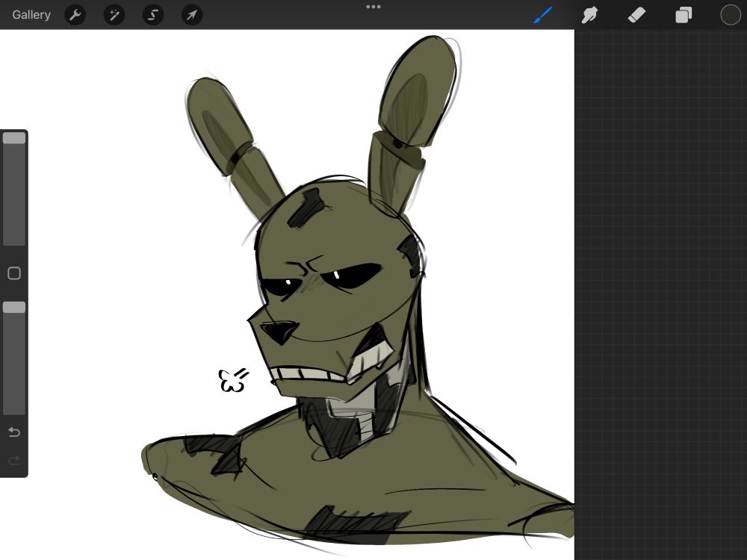This screenshot has width=747, height=560.
Task: Redo the last undone stroke
Action: [14, 460]
